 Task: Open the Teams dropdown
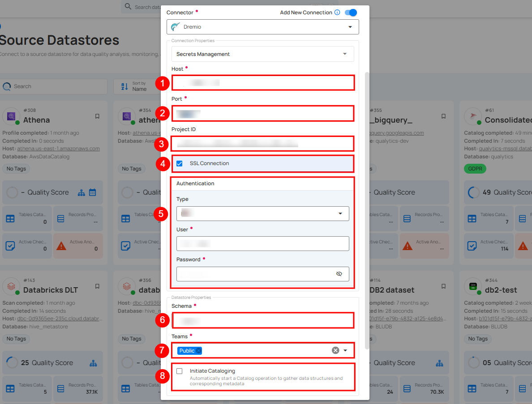pyautogui.click(x=344, y=350)
